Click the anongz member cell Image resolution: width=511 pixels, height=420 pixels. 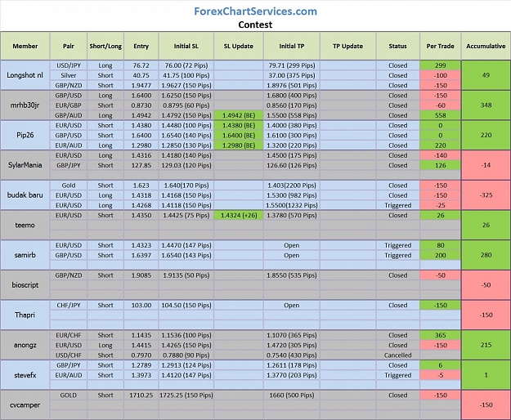point(25,345)
